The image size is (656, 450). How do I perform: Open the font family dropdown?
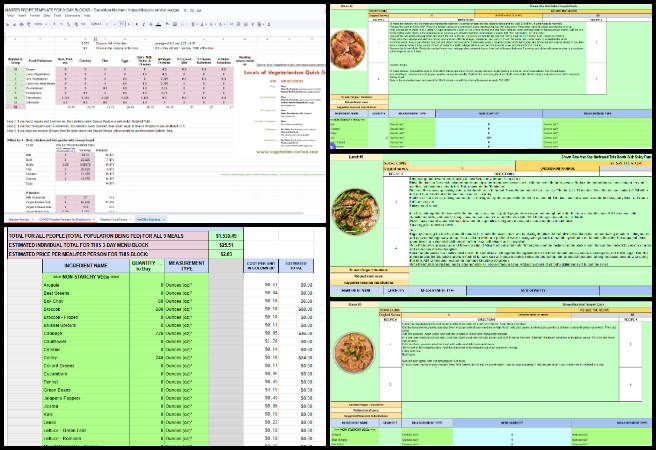[100, 24]
